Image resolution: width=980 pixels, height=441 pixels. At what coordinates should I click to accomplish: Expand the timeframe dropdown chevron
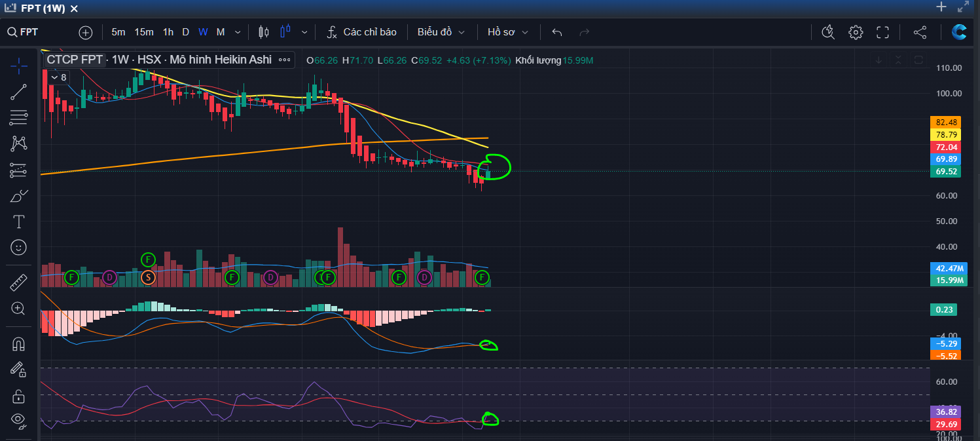tap(238, 32)
